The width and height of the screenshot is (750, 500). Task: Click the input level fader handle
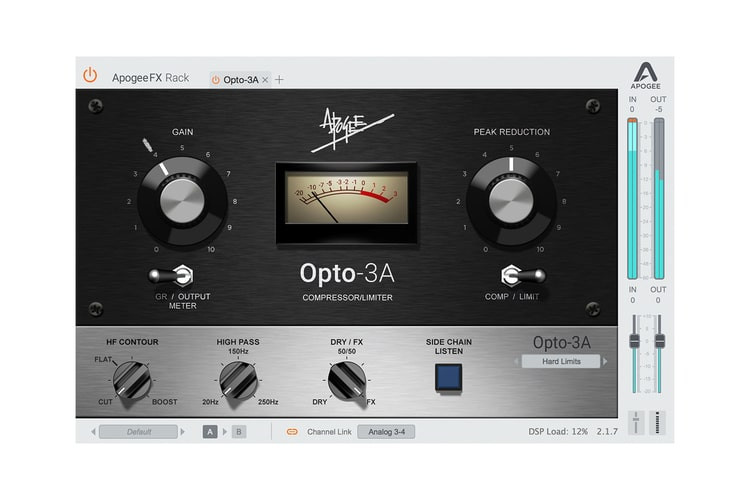point(634,342)
